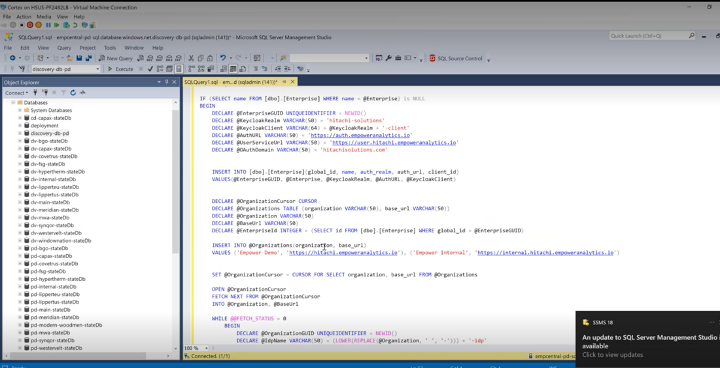Screen dimensions: 720x368
Task: Click the Save All icon
Action: point(88,58)
